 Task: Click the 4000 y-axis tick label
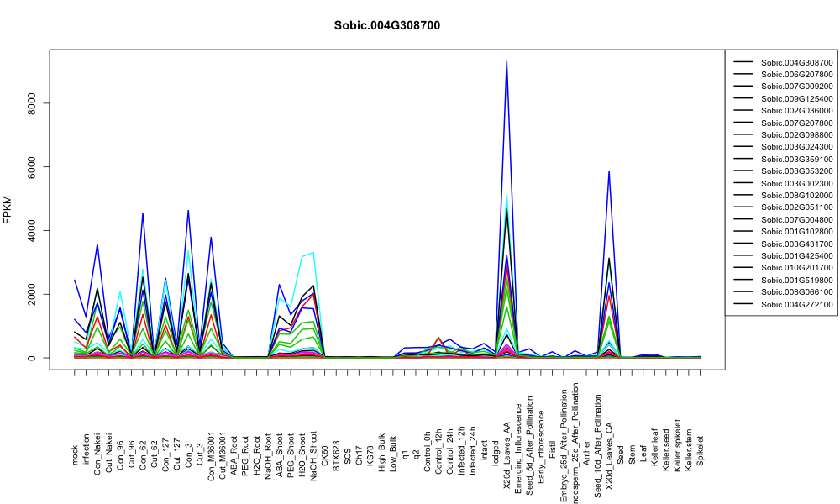tap(31, 230)
